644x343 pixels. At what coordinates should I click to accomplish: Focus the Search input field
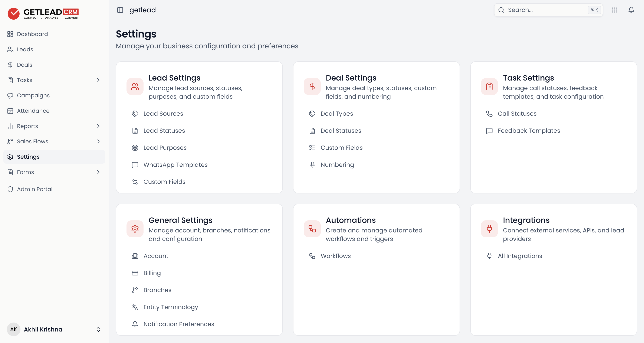pos(548,10)
